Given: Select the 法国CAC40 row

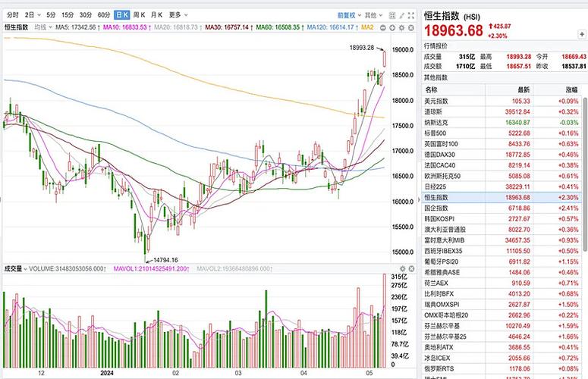Looking at the screenshot, I should pyautogui.click(x=502, y=165).
